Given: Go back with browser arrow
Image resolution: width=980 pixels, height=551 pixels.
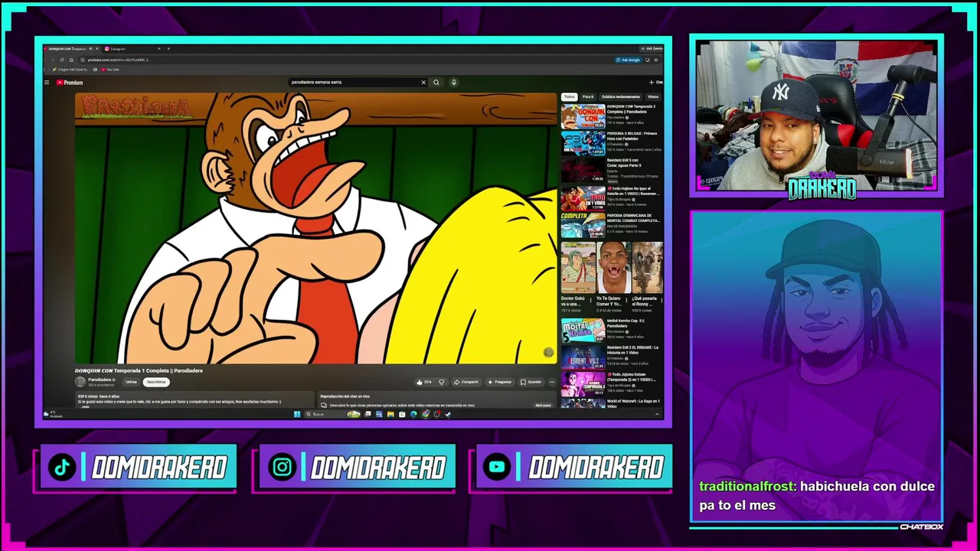Looking at the screenshot, I should [45, 60].
